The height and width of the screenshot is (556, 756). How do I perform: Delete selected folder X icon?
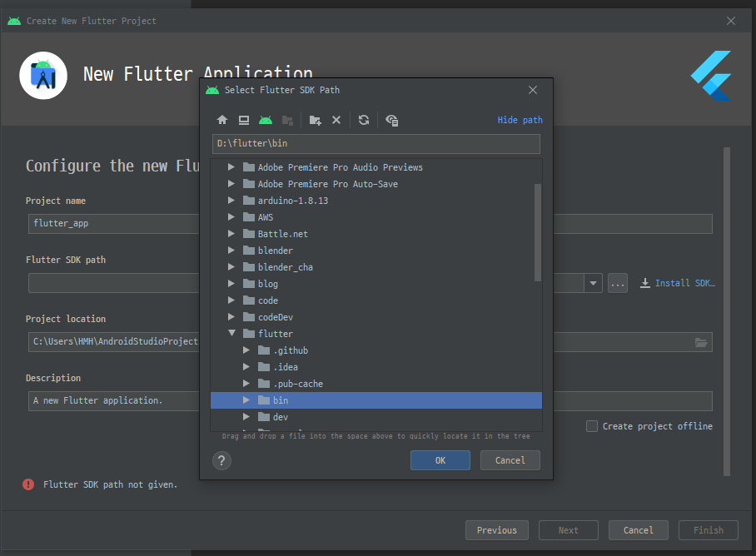point(336,120)
